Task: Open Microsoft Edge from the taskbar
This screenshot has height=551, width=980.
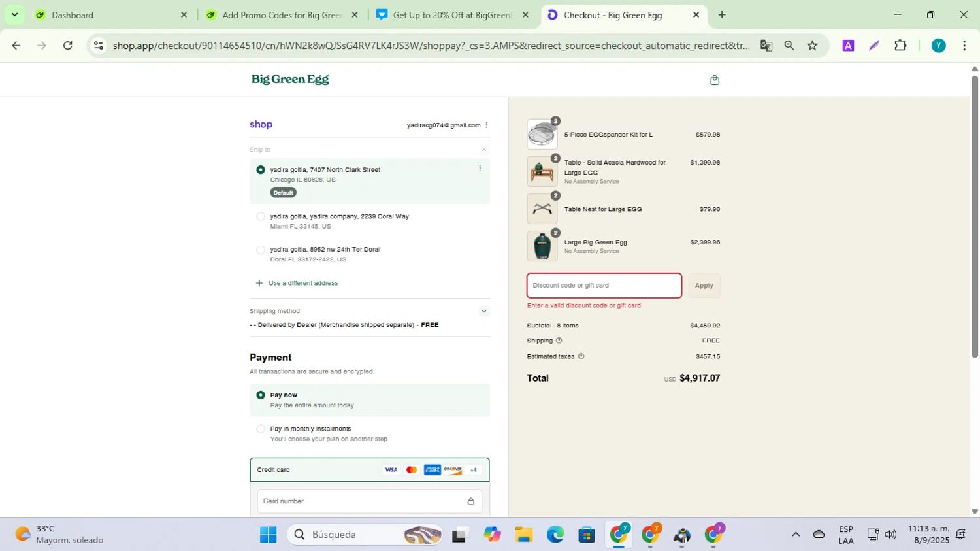Action: pos(555,535)
